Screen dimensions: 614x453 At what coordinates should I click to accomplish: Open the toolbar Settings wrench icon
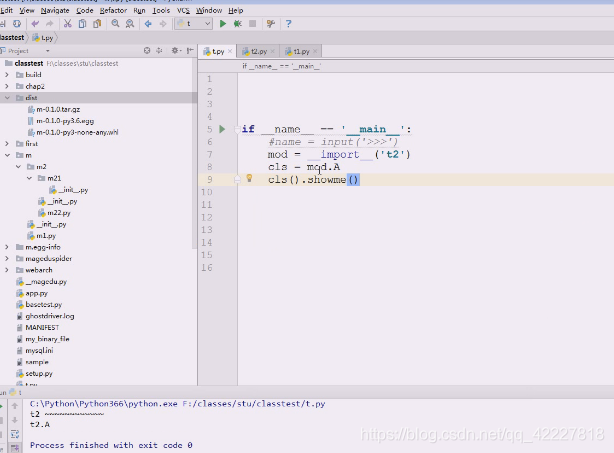tap(271, 24)
